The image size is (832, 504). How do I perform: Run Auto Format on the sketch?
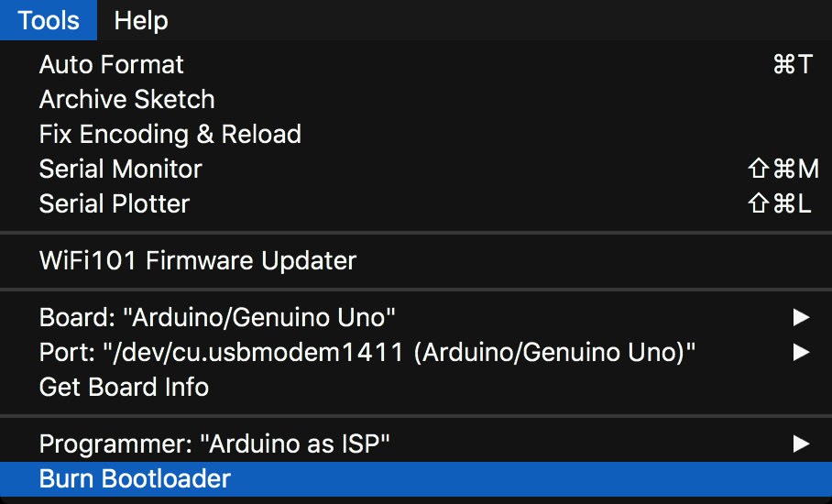[111, 64]
